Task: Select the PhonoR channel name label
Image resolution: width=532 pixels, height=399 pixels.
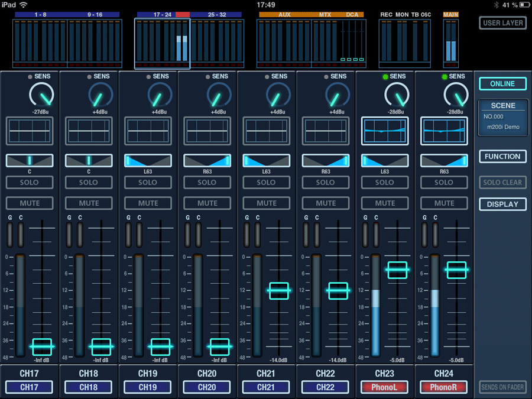Action: click(443, 387)
